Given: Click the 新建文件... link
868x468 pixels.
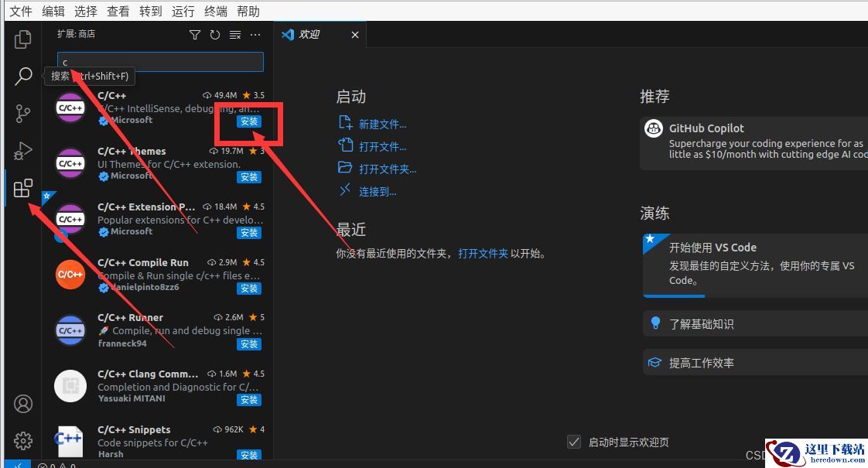Looking at the screenshot, I should coord(382,124).
